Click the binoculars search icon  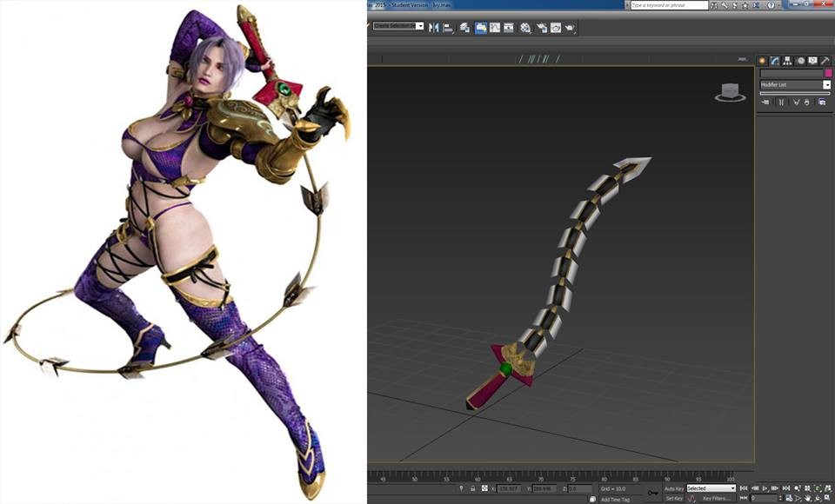pyautogui.click(x=713, y=5)
